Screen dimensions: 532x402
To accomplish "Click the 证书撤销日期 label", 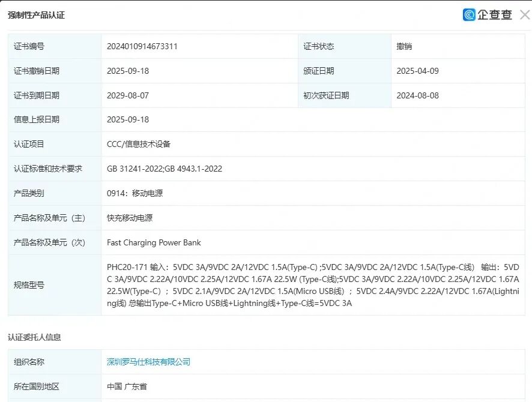I will [36, 71].
